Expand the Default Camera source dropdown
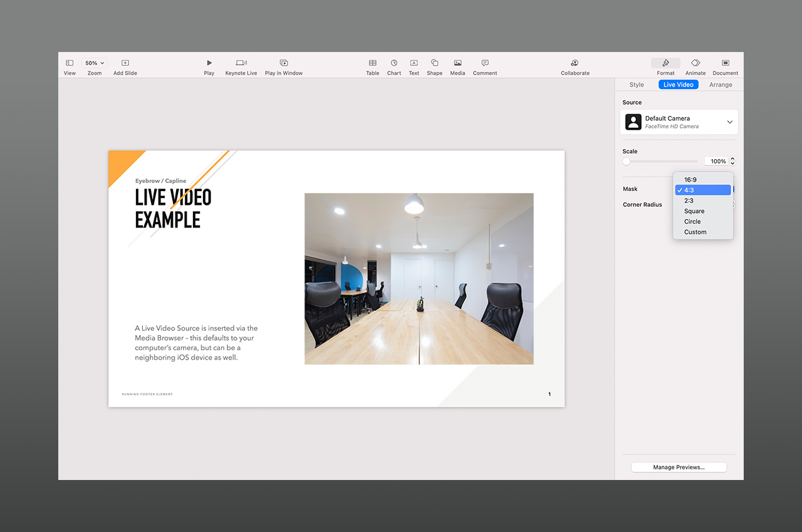802x532 pixels. coord(729,122)
